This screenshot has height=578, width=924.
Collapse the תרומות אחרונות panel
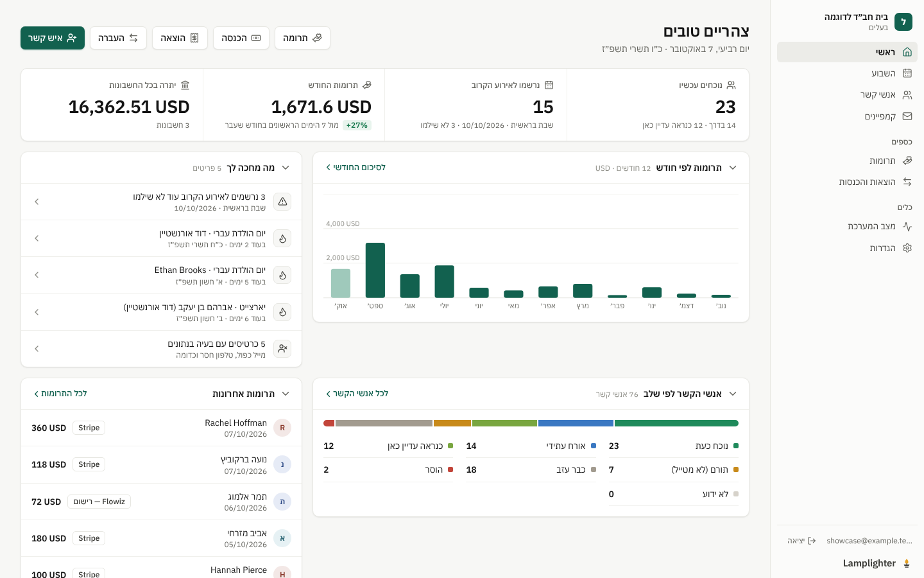pos(286,394)
